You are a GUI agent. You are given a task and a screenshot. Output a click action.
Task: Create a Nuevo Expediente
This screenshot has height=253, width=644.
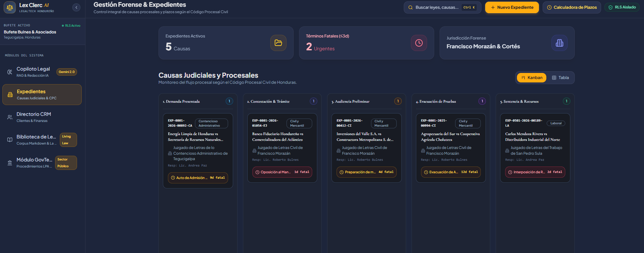tap(512, 7)
